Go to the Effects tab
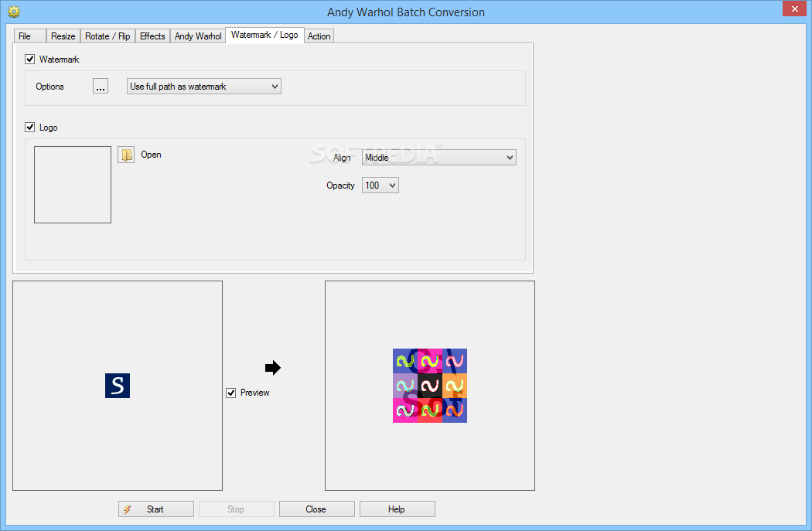 (153, 36)
